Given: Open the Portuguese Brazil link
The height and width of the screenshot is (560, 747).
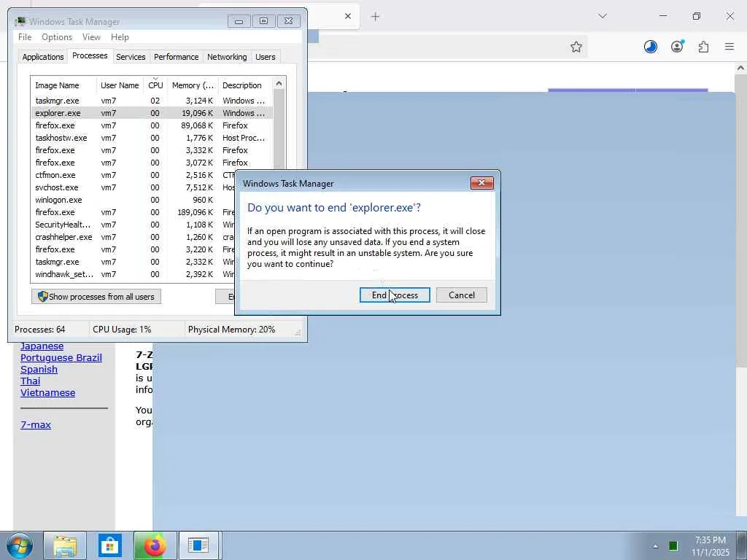Looking at the screenshot, I should pyautogui.click(x=61, y=357).
